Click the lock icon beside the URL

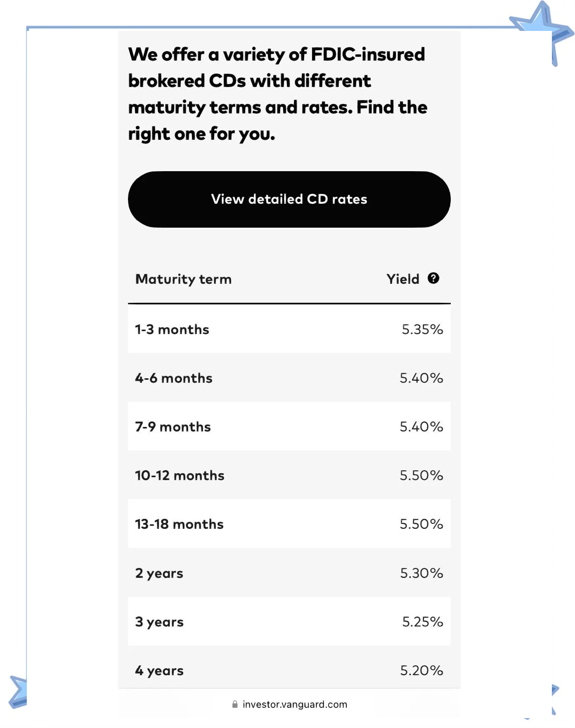coord(235,704)
